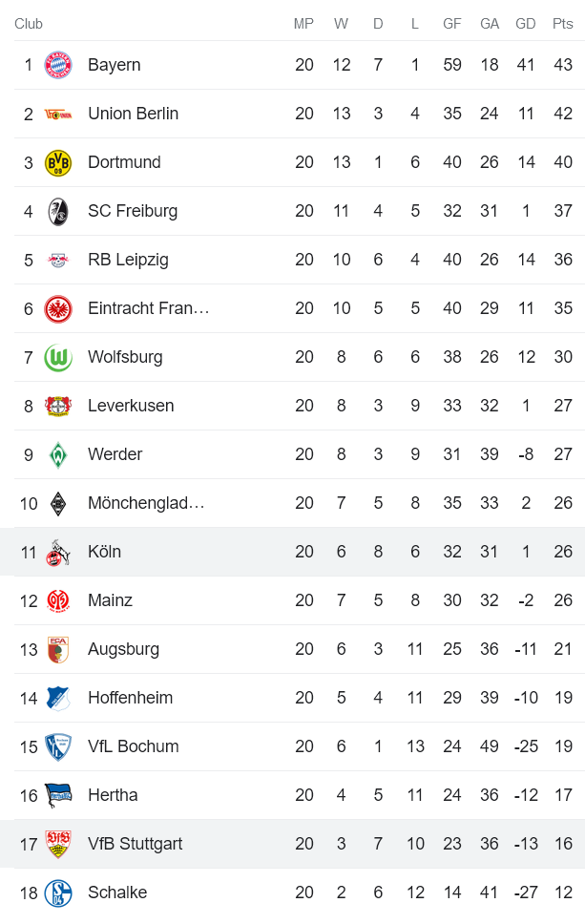Open the Bayern team page link
585x924 pixels.
(x=116, y=65)
